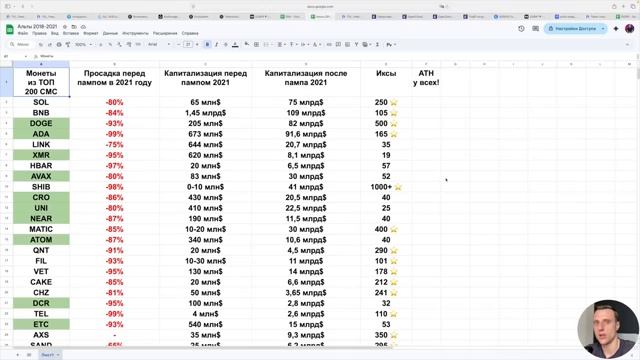Increase font size with plus
The height and width of the screenshot is (360, 640).
pos(197,44)
